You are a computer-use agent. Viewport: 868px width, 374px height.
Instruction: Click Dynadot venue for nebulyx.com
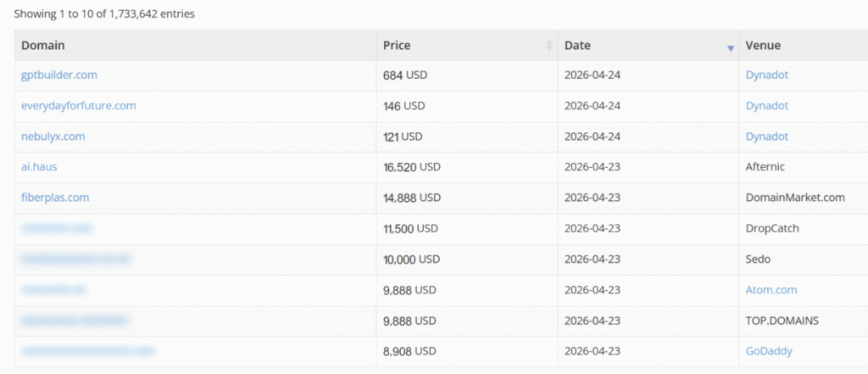[766, 137]
